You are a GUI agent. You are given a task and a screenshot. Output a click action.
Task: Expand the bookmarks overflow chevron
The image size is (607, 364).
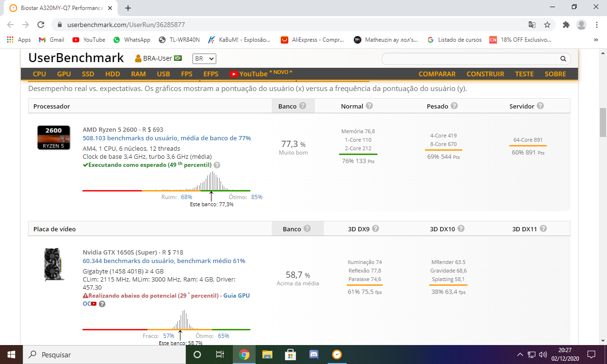pos(596,40)
